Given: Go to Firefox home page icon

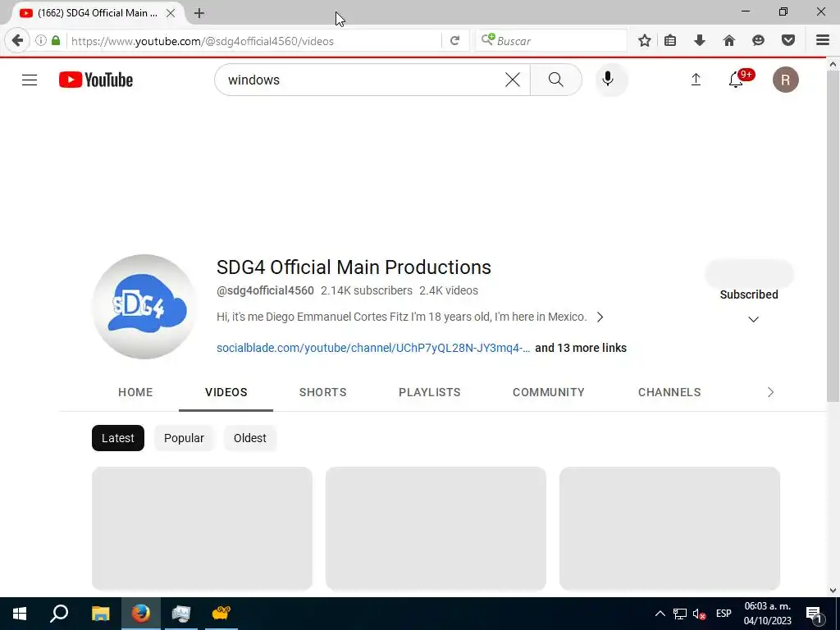Looking at the screenshot, I should (729, 40).
